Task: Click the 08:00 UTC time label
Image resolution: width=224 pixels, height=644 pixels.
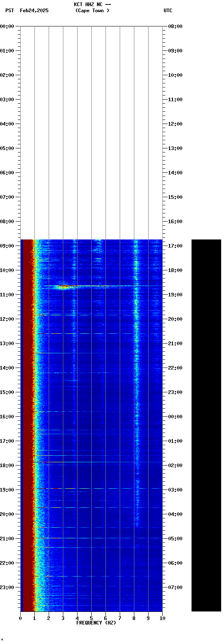Action: [x=175, y=26]
